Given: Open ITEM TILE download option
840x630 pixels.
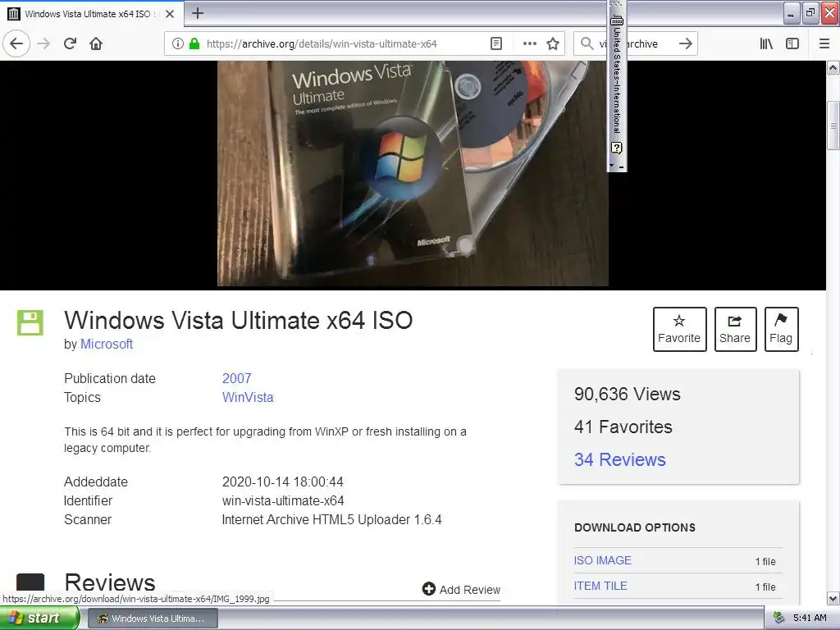Looking at the screenshot, I should click(x=600, y=586).
